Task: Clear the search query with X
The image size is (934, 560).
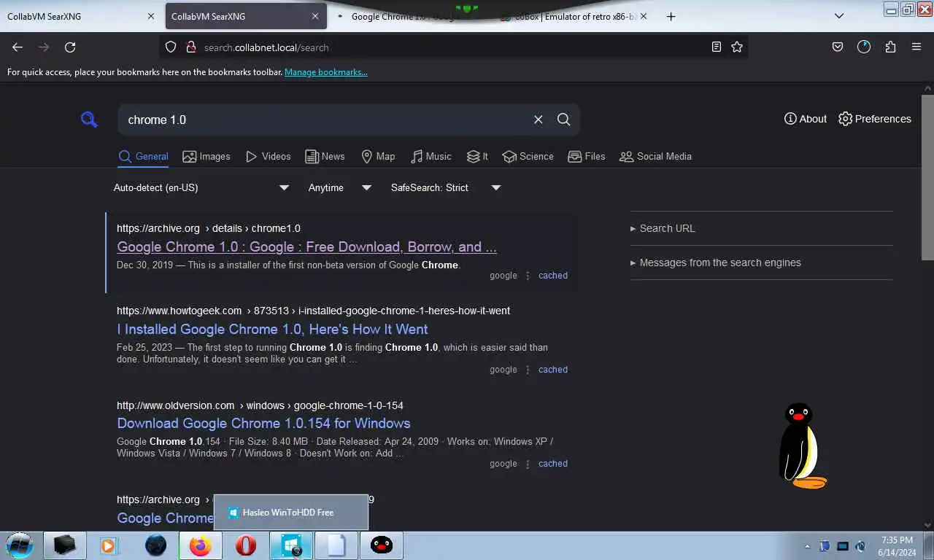Action: (539, 120)
